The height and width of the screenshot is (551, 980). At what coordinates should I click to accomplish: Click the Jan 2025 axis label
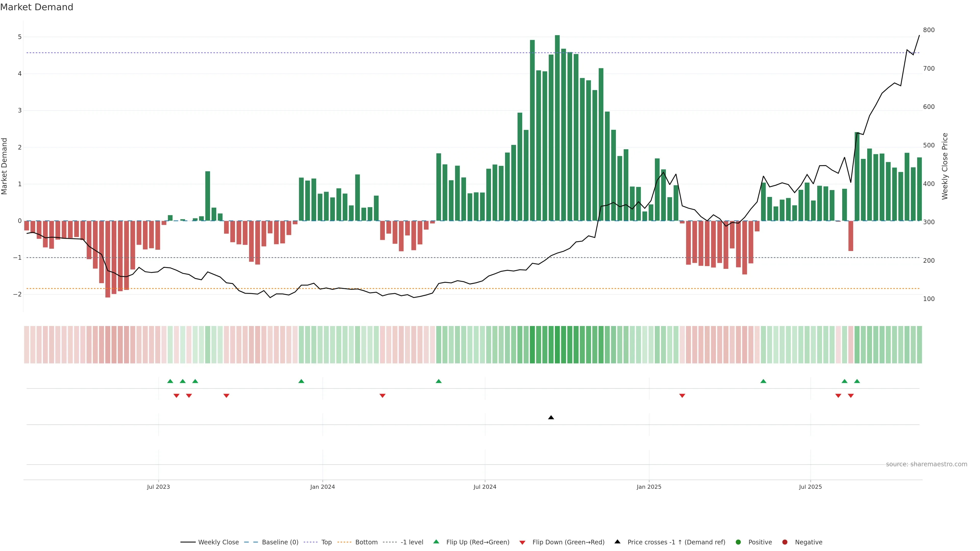tap(649, 487)
